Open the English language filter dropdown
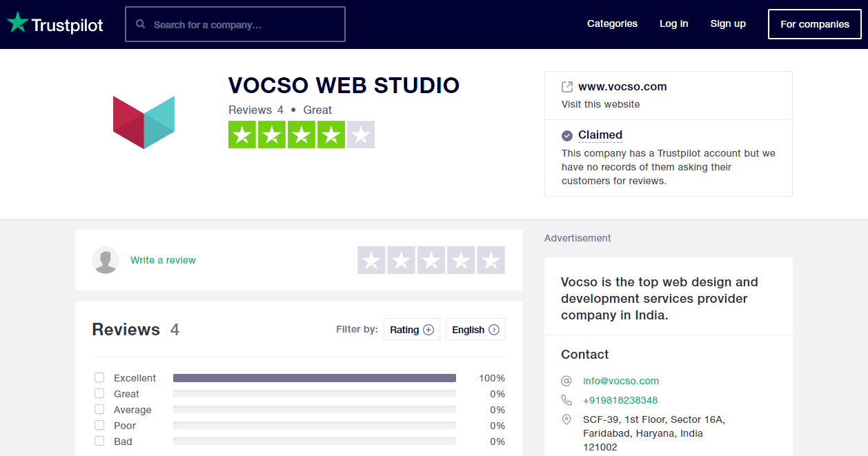The height and width of the screenshot is (456, 868). tap(475, 330)
